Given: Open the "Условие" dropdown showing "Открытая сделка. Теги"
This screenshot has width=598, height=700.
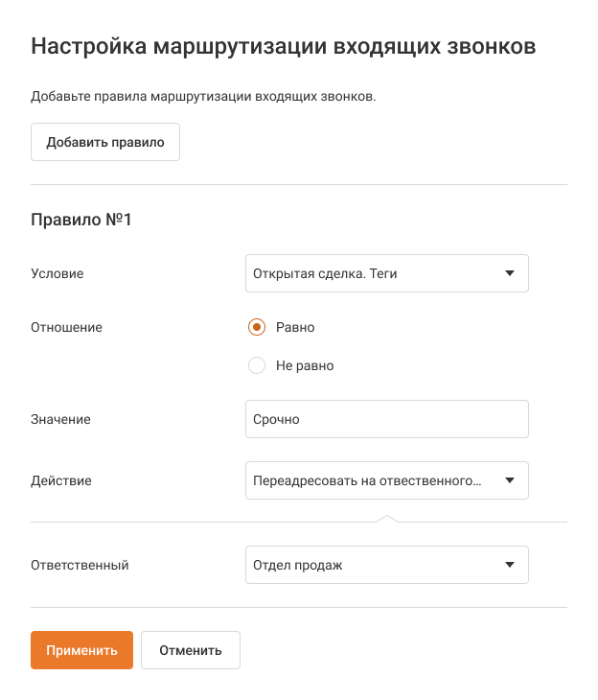Looking at the screenshot, I should pyautogui.click(x=374, y=273).
